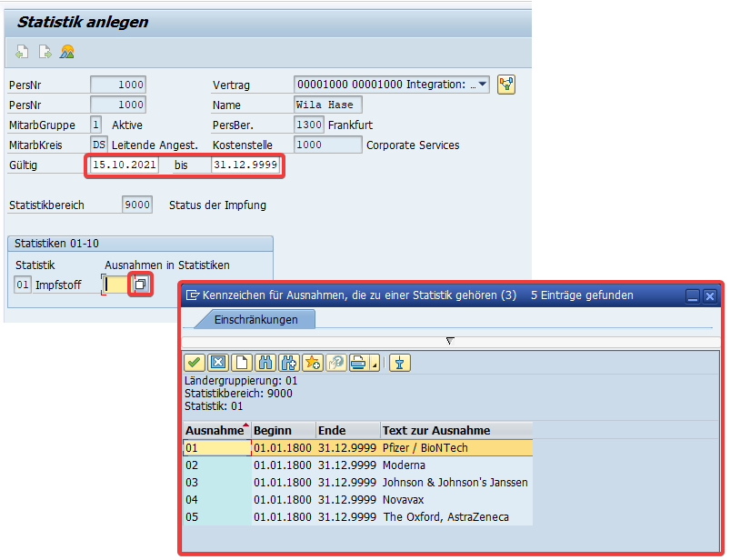Click Ausnahme code 04 cell

217,499
